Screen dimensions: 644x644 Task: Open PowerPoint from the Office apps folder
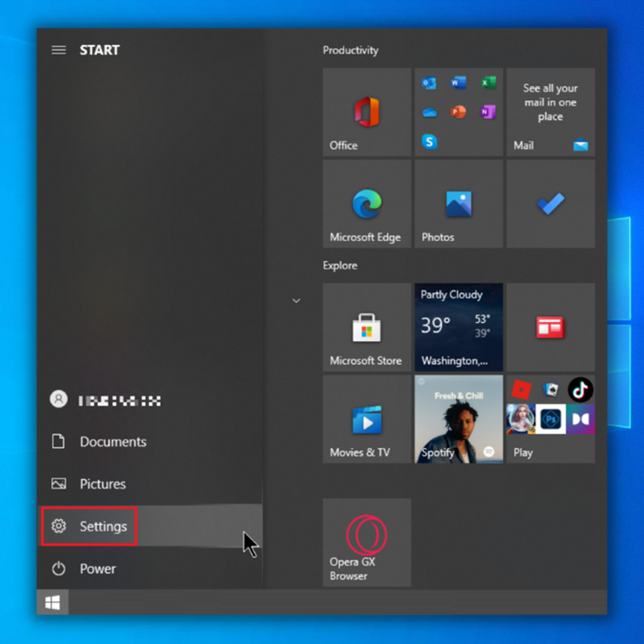click(458, 112)
